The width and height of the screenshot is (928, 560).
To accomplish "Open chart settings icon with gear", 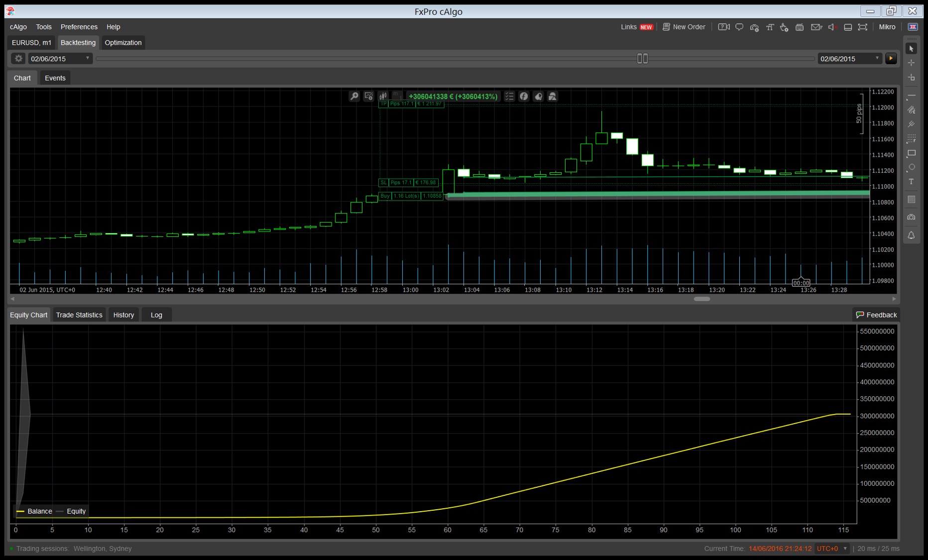I will point(368,96).
